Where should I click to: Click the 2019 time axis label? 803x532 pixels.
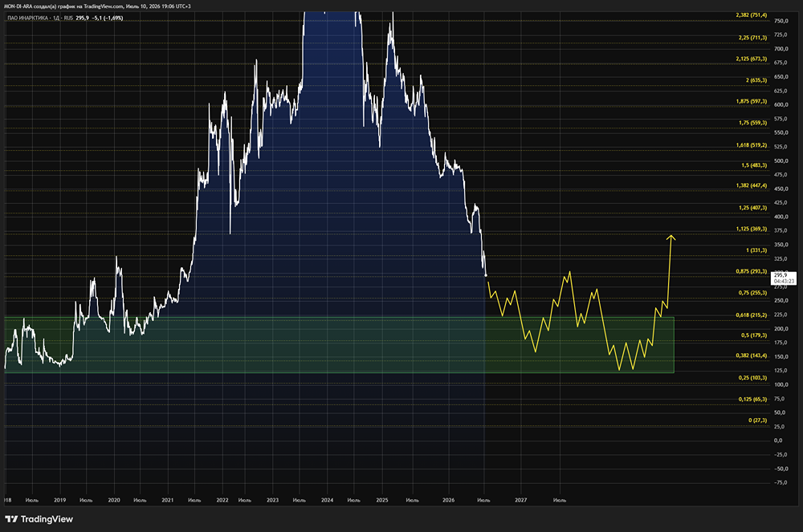point(60,500)
